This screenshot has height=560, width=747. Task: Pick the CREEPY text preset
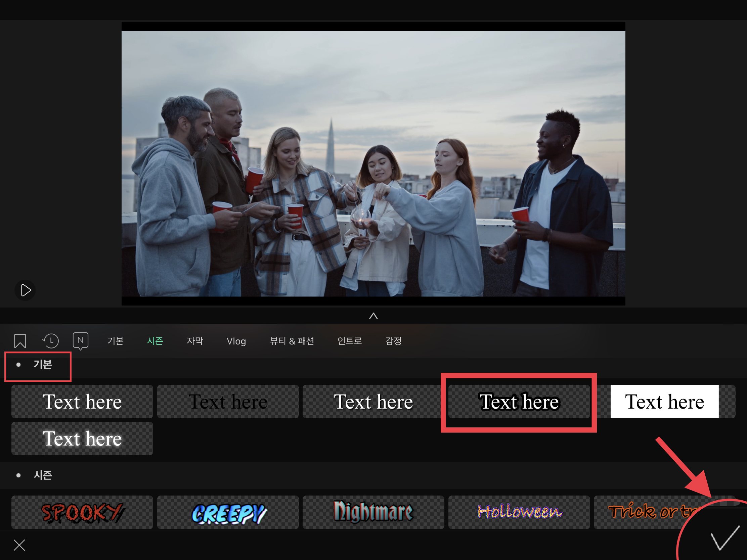click(x=228, y=512)
